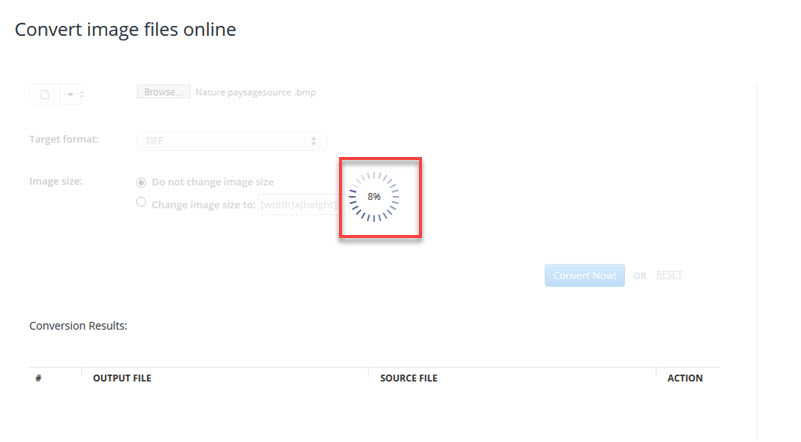Image resolution: width=801 pixels, height=442 pixels.
Task: Click the RESET link
Action: point(669,274)
